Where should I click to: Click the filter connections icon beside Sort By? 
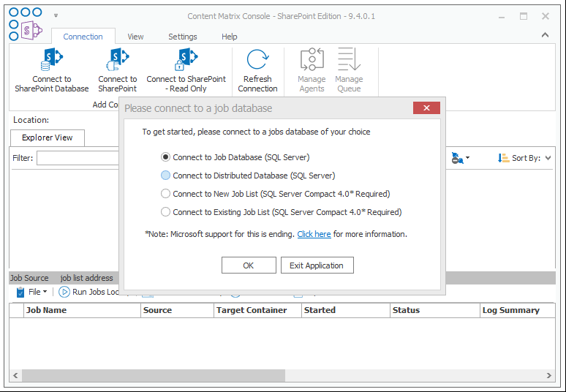pyautogui.click(x=458, y=158)
